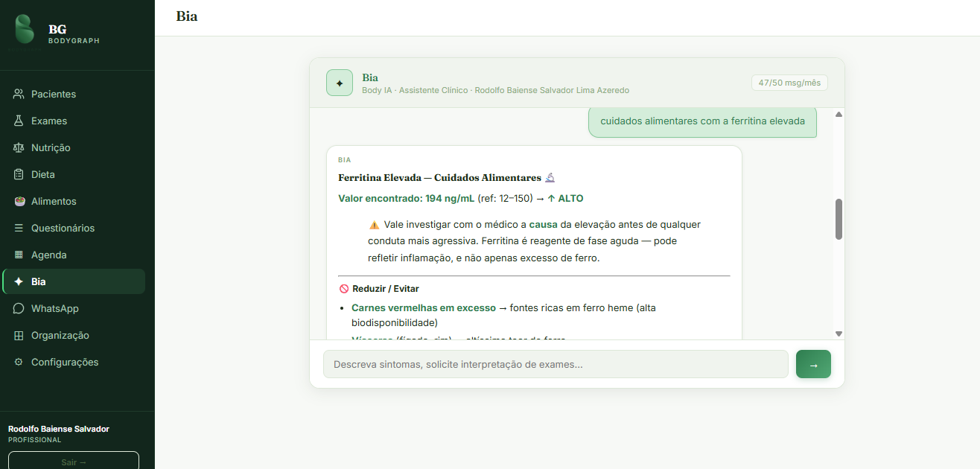Viewport: 980px width, 469px height.
Task: Click the PROFISSIONAL role label
Action: click(x=35, y=440)
